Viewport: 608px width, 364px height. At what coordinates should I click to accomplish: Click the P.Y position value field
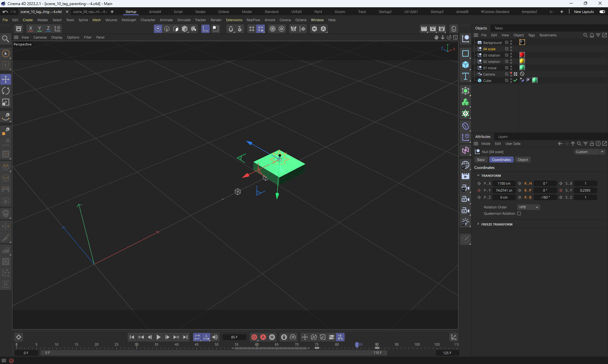(503, 190)
